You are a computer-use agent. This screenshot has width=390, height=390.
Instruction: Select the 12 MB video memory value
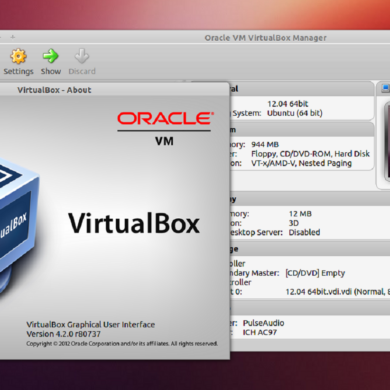(300, 214)
